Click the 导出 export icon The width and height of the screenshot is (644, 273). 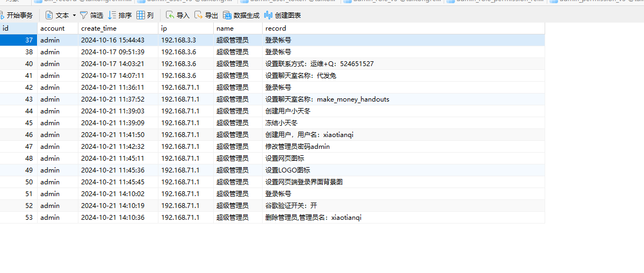[198, 16]
